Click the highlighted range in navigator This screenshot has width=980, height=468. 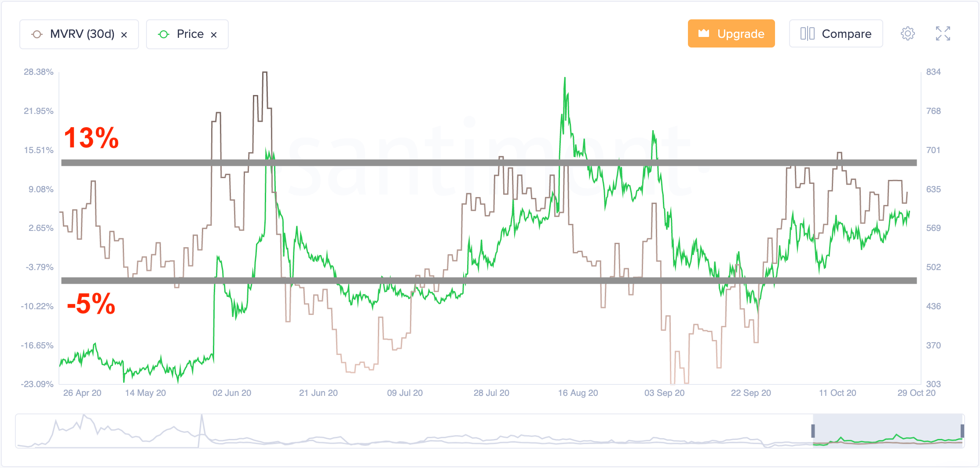[x=888, y=431]
